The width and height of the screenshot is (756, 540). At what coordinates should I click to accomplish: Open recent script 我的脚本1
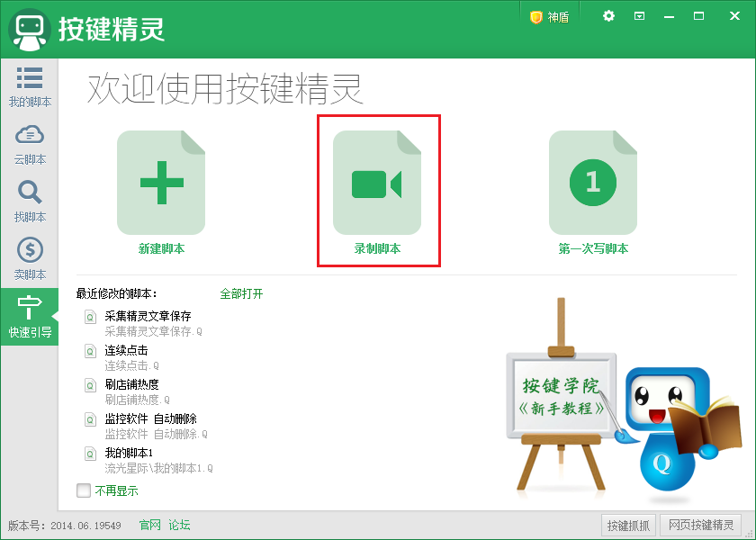[129, 454]
